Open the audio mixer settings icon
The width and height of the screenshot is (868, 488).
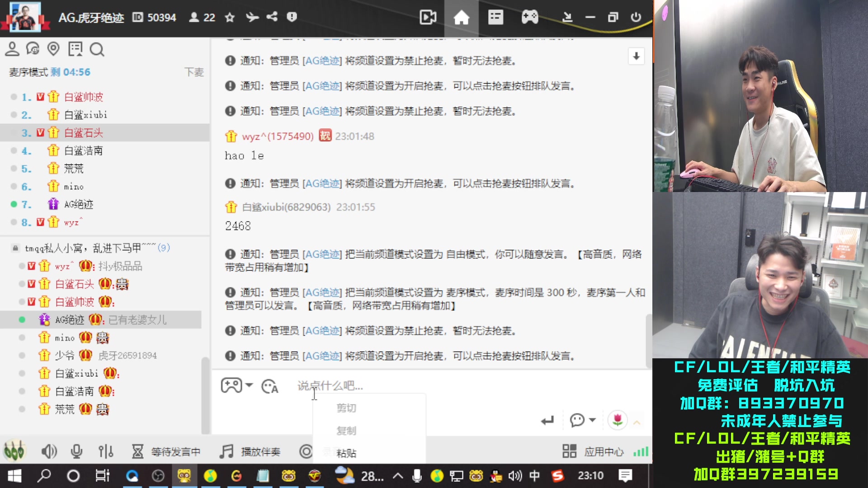pyautogui.click(x=105, y=451)
